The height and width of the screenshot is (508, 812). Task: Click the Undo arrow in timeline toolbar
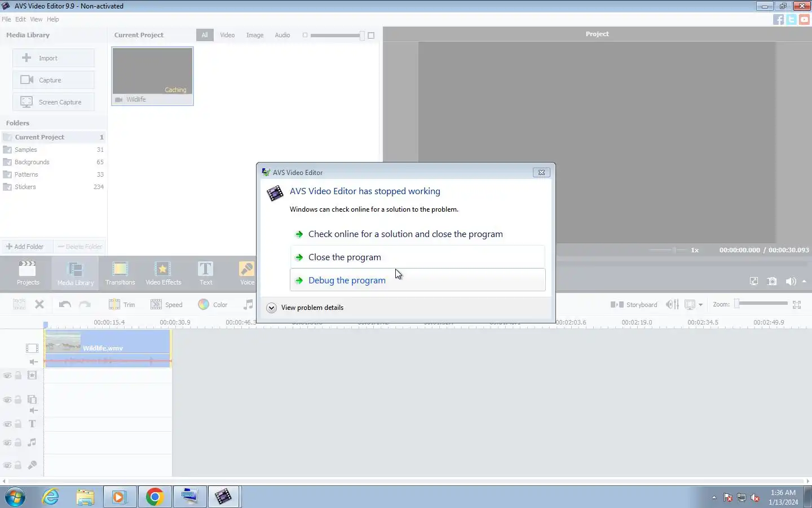65,304
